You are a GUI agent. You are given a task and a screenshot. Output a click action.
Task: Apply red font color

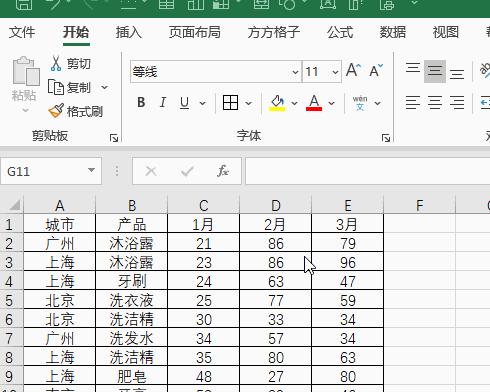tap(314, 102)
